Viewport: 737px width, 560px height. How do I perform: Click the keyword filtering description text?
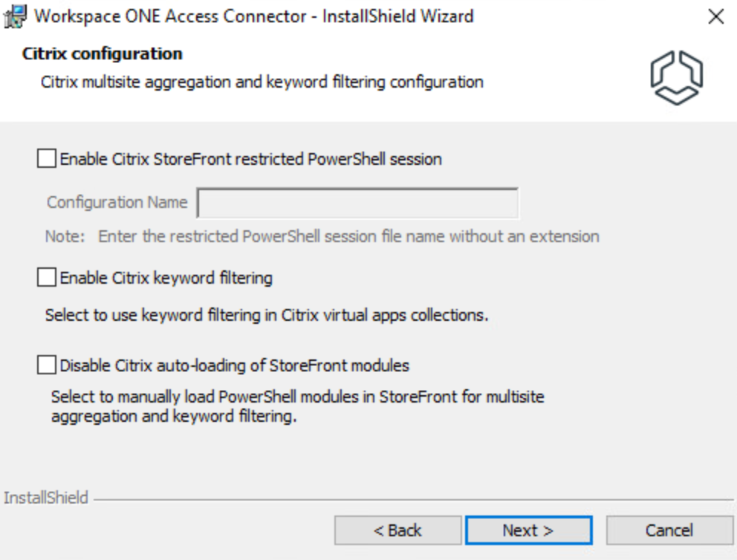pos(266,315)
